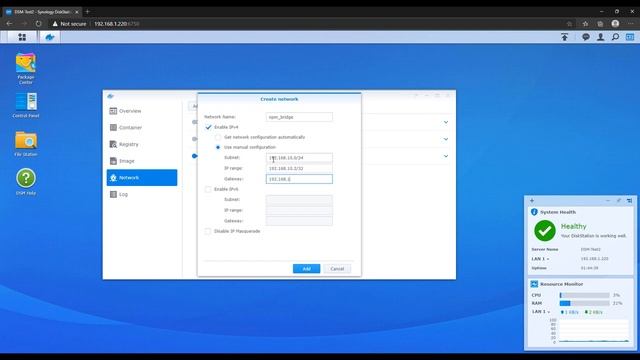Focus the IPv4 IP range field
Viewport: 640px width, 360px height.
299,168
